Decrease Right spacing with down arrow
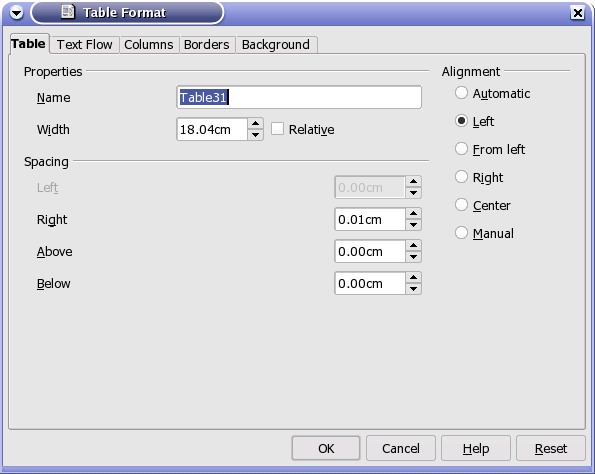The width and height of the screenshot is (595, 474). (x=413, y=225)
